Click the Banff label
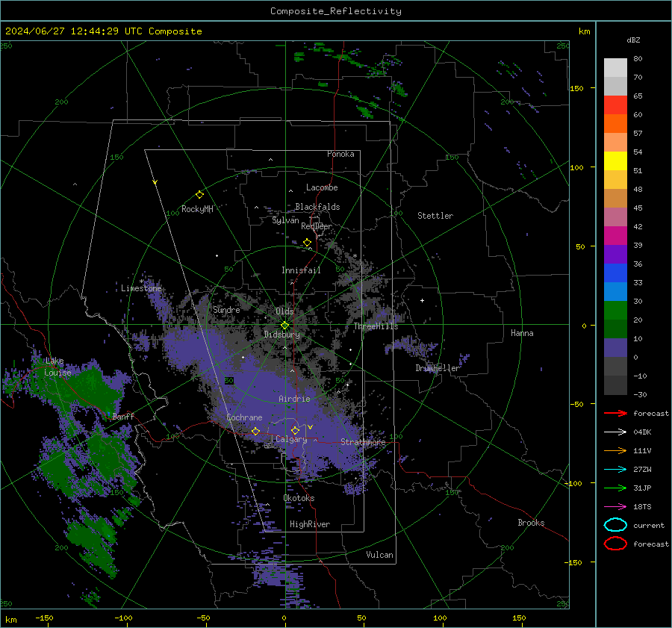The image size is (672, 628). point(123,416)
